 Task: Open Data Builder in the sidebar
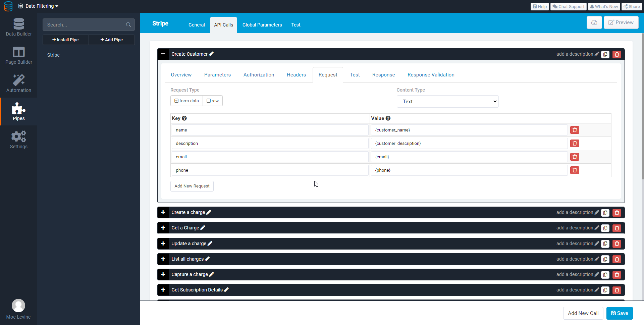click(x=18, y=27)
